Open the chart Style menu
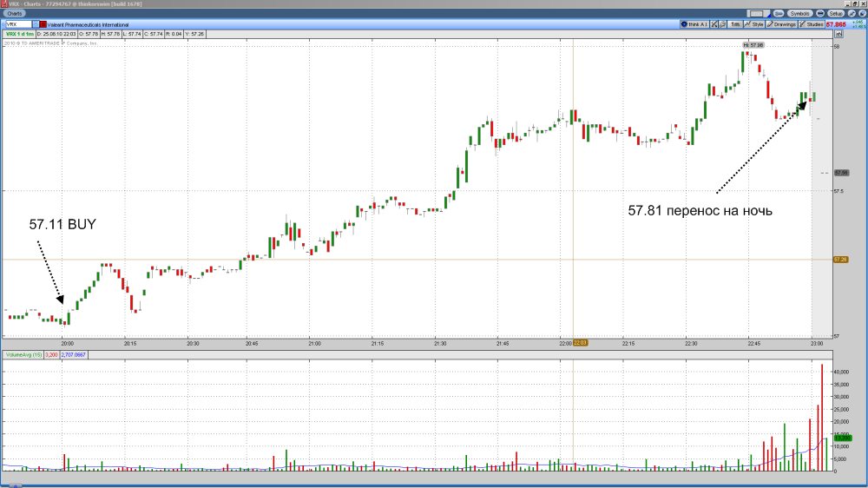868x488 pixels. pos(754,24)
